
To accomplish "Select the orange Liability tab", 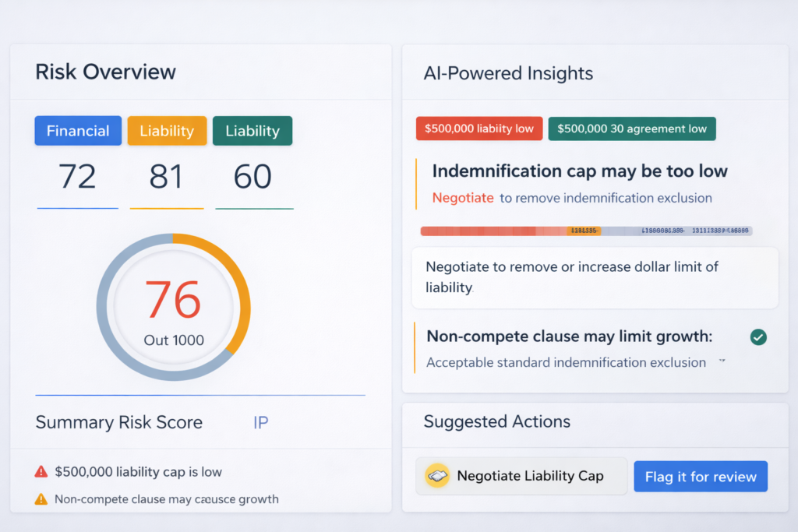I will [167, 131].
